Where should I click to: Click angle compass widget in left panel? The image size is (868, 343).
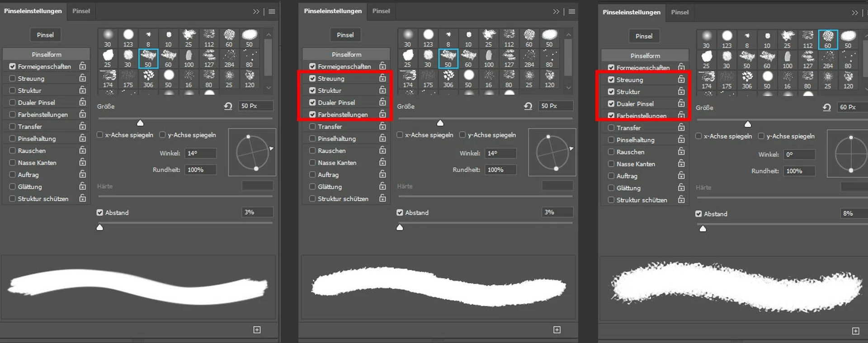click(252, 153)
